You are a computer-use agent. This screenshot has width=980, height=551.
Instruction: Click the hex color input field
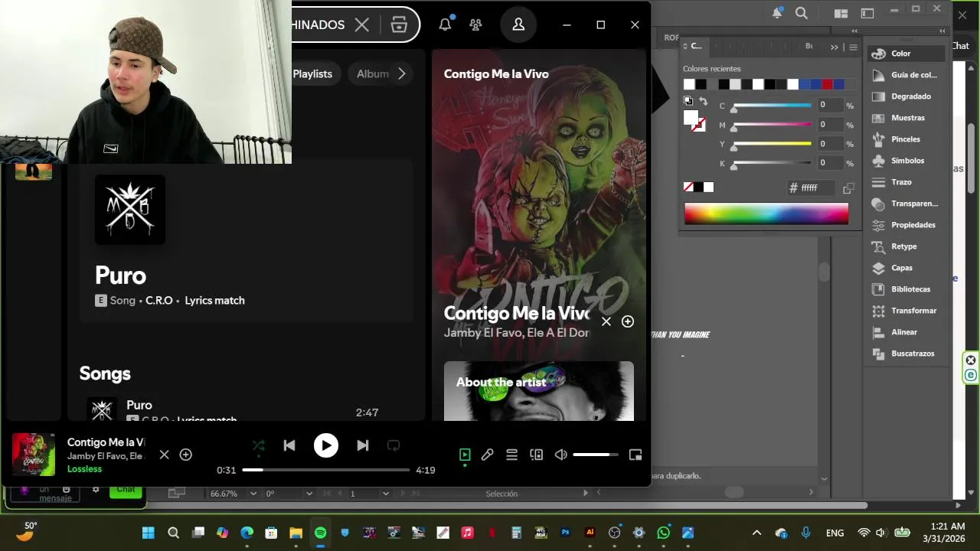pyautogui.click(x=816, y=187)
